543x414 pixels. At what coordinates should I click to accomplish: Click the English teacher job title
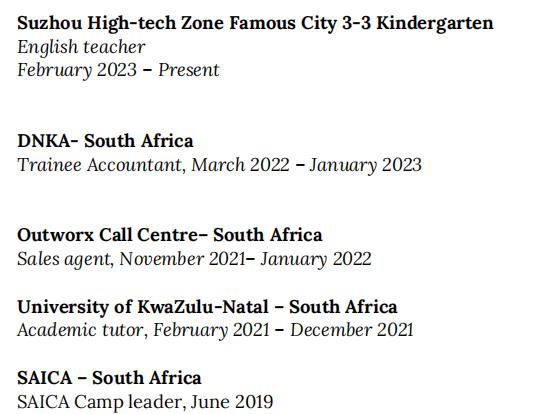[x=81, y=47]
